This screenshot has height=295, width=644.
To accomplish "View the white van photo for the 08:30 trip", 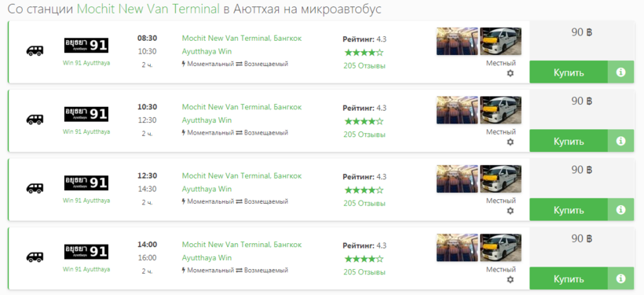I will point(500,41).
